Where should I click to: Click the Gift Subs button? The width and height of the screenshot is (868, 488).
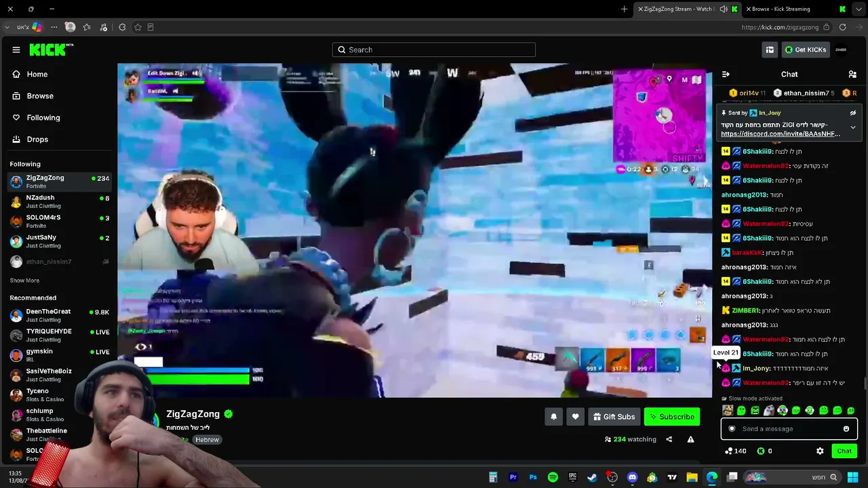pos(614,417)
